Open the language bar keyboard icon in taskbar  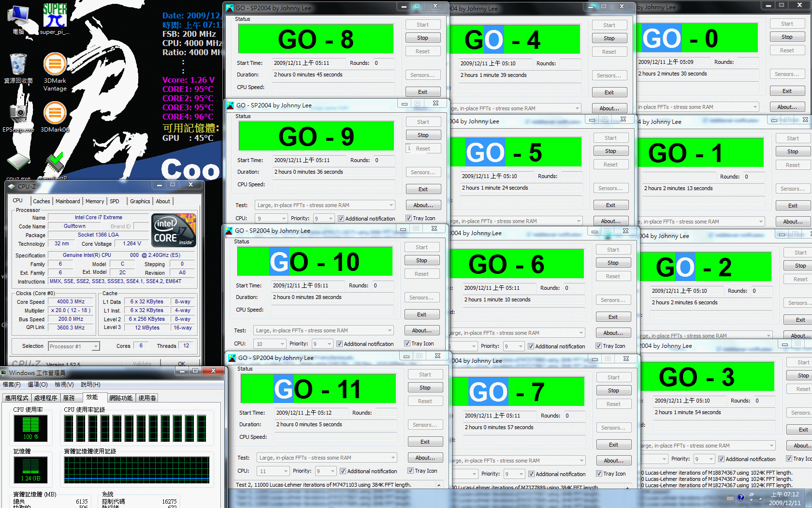[x=730, y=498]
